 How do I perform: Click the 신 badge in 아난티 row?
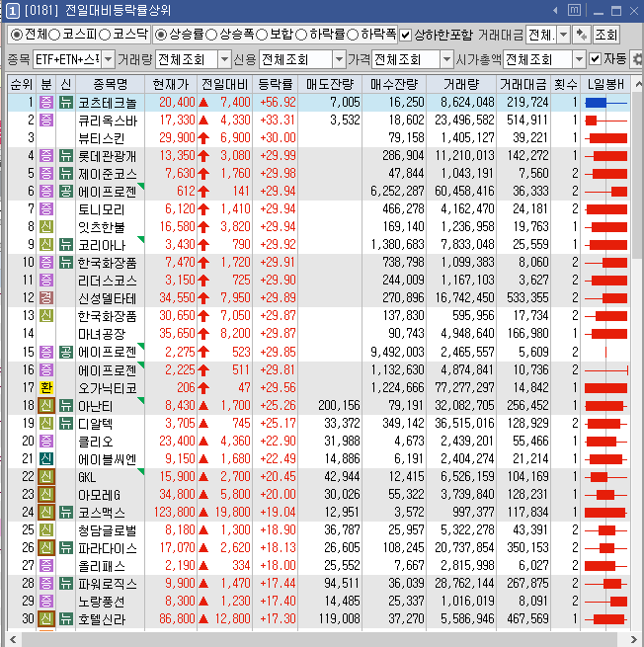coord(46,406)
